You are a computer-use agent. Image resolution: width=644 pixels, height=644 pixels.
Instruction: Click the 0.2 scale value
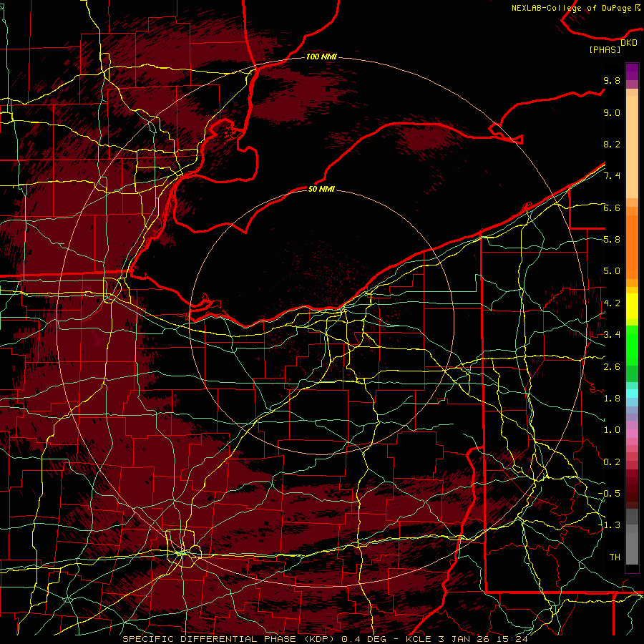(x=612, y=462)
